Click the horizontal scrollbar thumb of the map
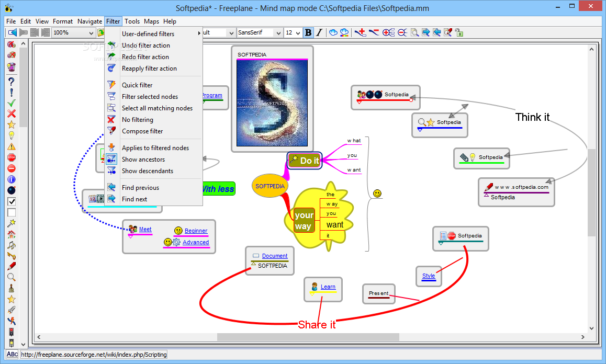The height and width of the screenshot is (364, 606). (x=308, y=337)
